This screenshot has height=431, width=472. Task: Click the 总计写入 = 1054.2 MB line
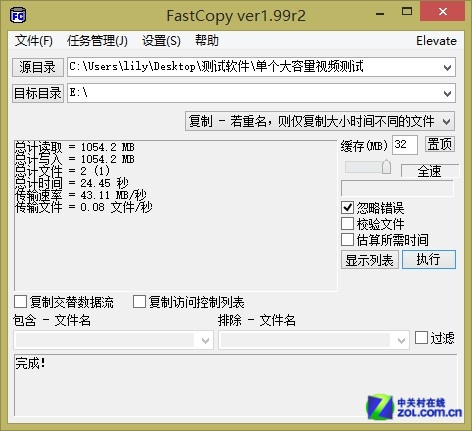coord(75,159)
